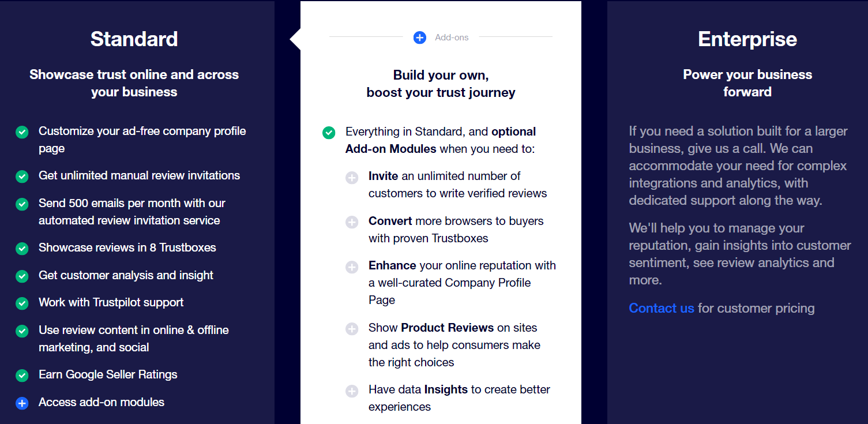Click the 'Access add-on modules' text
The image size is (868, 424).
[102, 402]
